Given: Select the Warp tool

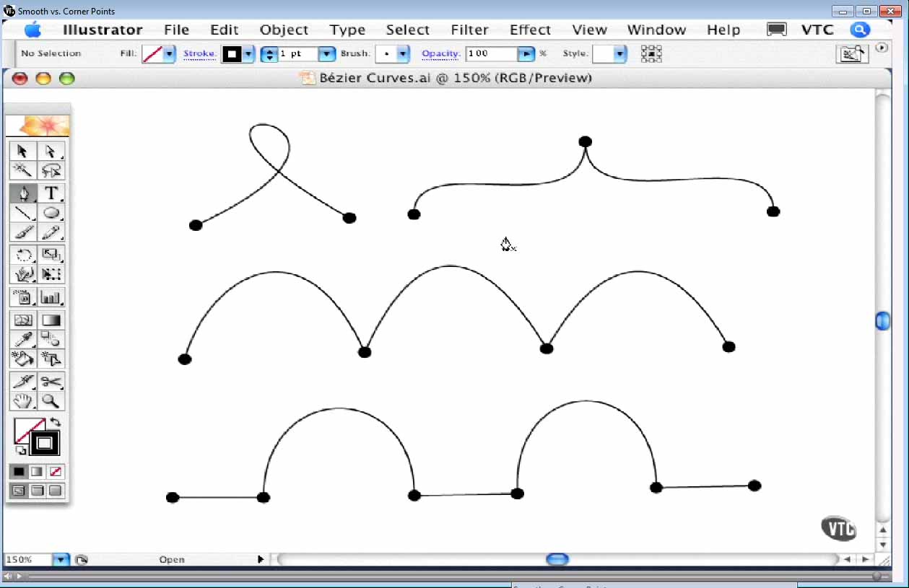Looking at the screenshot, I should pos(23,274).
